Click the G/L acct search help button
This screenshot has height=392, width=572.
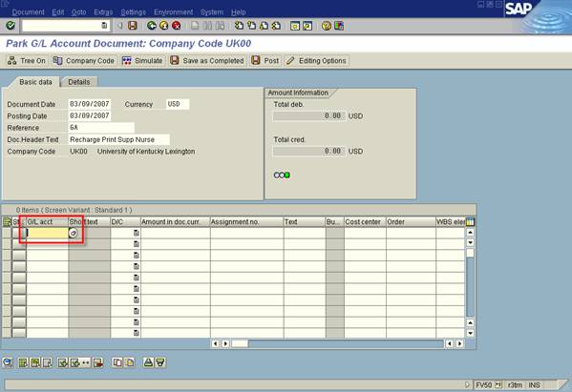74,233
